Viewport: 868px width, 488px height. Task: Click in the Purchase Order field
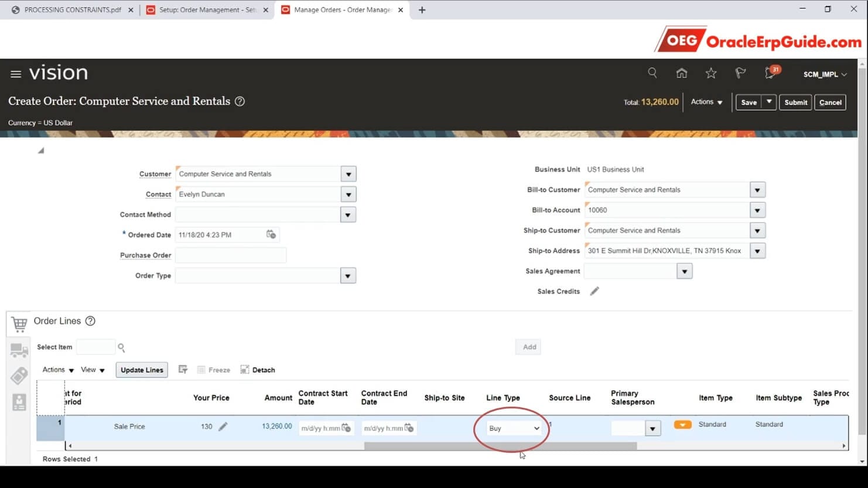pos(231,255)
